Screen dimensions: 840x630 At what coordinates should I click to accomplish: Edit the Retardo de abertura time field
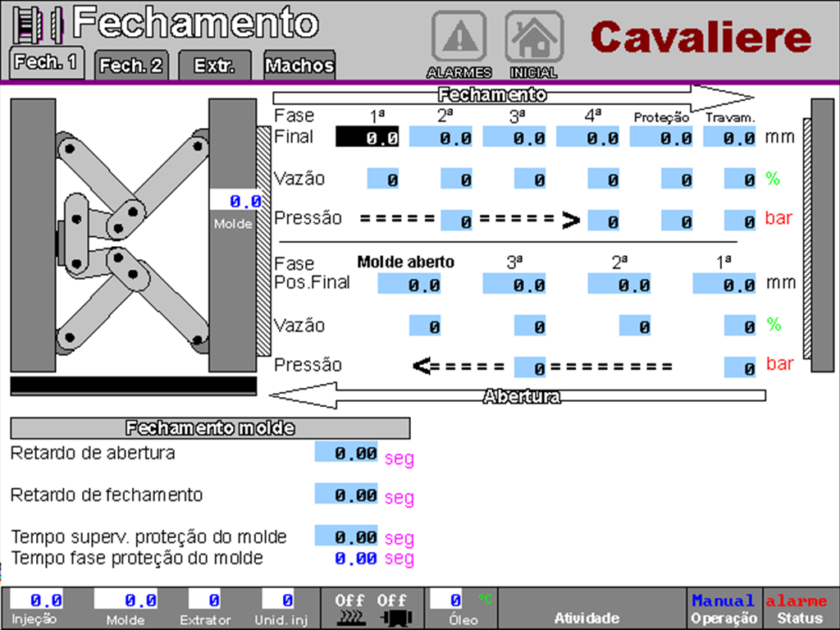click(346, 453)
